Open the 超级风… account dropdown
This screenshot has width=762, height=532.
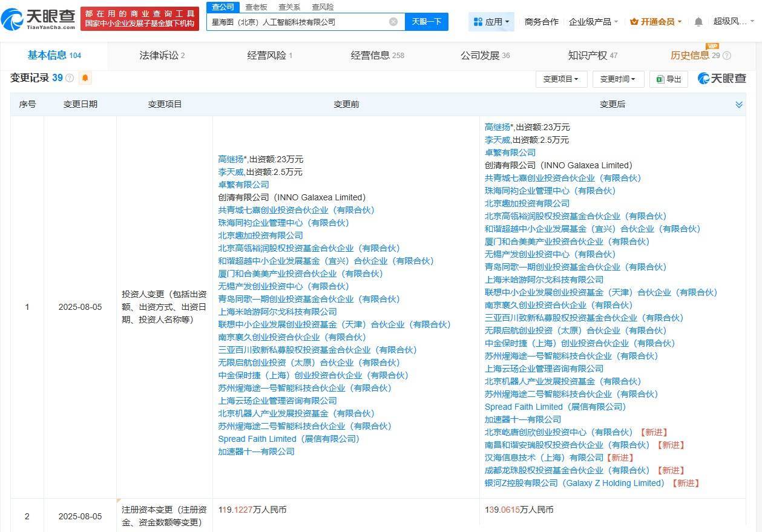point(734,22)
